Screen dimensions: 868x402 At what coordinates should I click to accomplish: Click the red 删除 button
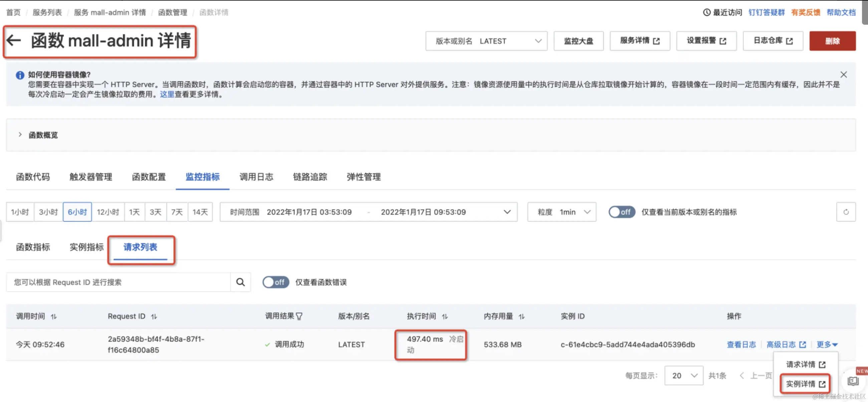pyautogui.click(x=832, y=41)
